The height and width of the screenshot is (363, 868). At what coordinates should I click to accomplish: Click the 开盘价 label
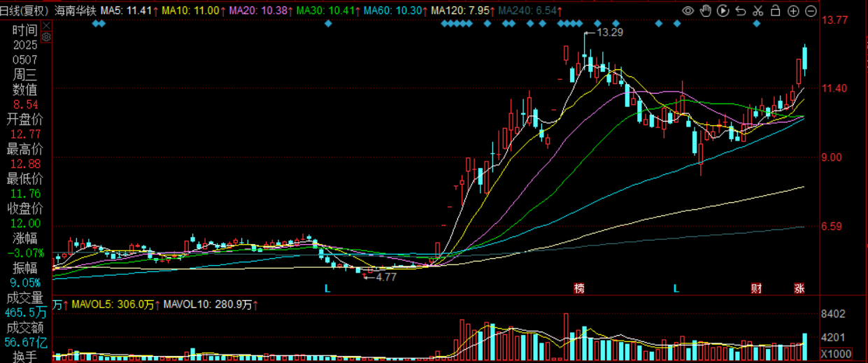[24, 119]
